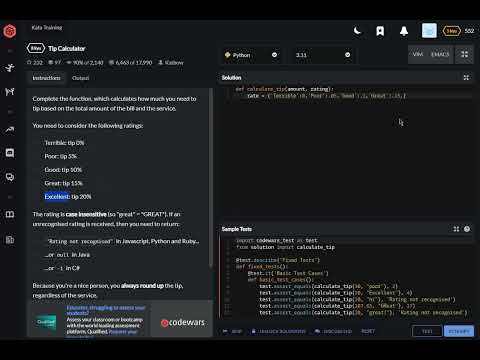
Task: Open the docs book sidebar icon
Action: click(10, 214)
